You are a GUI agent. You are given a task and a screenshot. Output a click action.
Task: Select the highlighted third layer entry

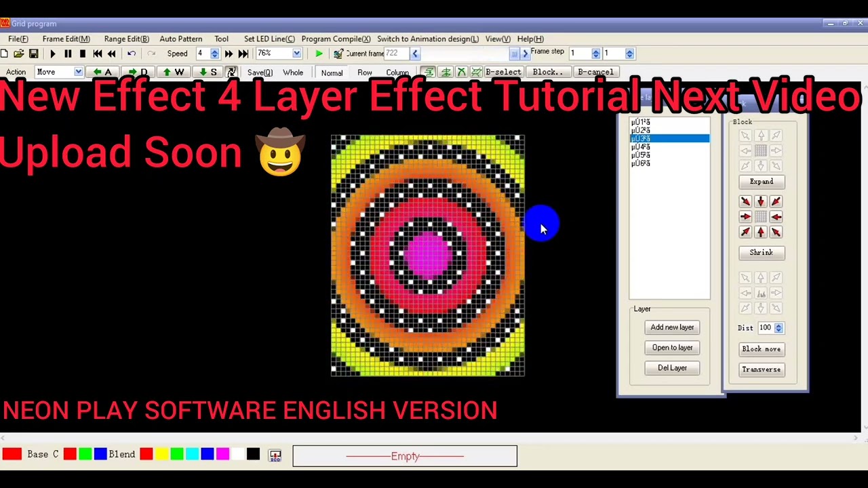669,139
